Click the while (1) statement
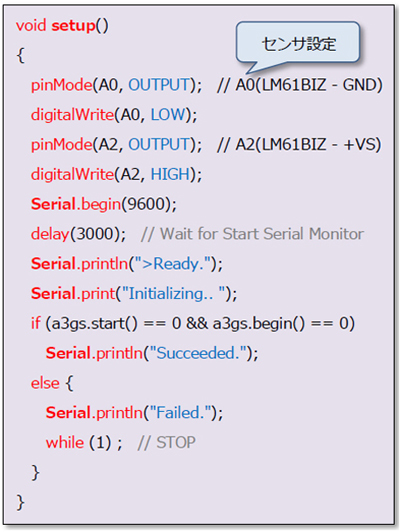400x532 pixels. [84, 443]
